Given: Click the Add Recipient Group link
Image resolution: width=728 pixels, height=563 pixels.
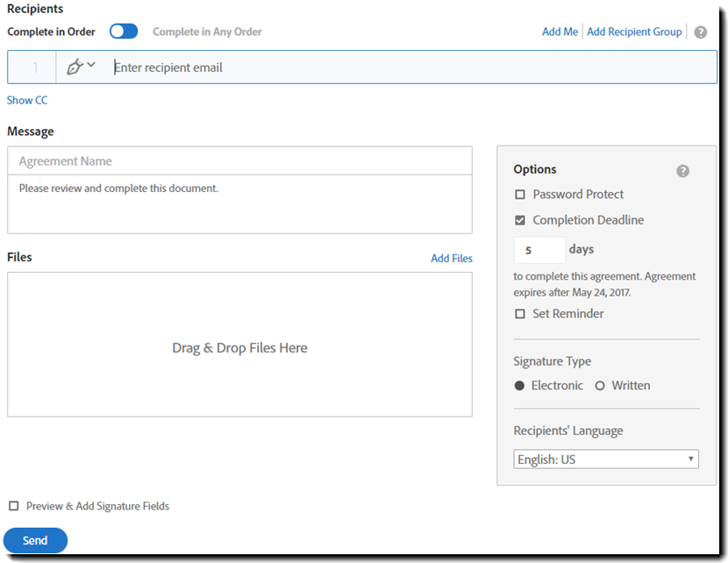Looking at the screenshot, I should [x=634, y=32].
